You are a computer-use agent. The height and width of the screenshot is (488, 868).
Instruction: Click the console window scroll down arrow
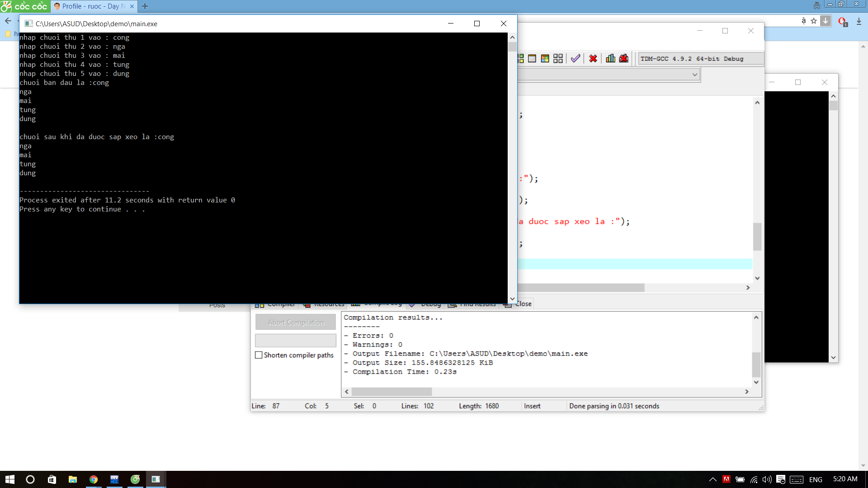coord(512,299)
